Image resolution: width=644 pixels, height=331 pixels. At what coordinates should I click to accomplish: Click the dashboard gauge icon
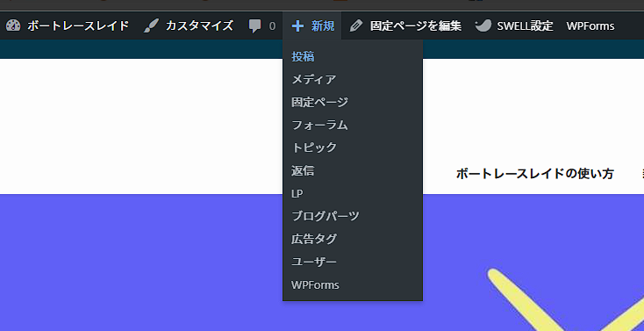pos(13,26)
